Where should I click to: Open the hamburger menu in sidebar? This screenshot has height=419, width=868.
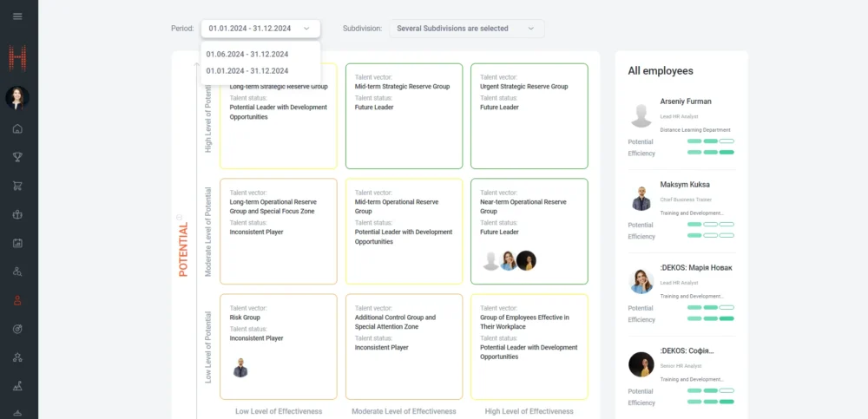click(18, 16)
